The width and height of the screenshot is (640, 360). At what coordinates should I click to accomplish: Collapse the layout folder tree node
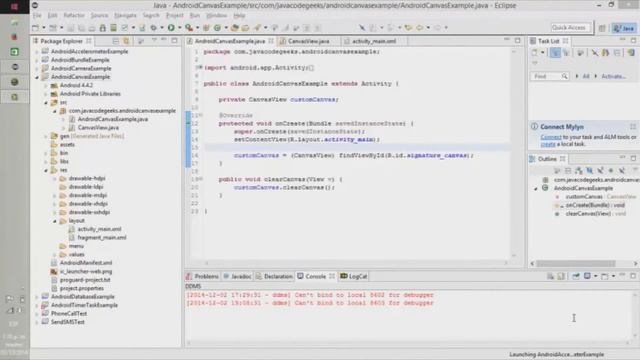coord(55,221)
